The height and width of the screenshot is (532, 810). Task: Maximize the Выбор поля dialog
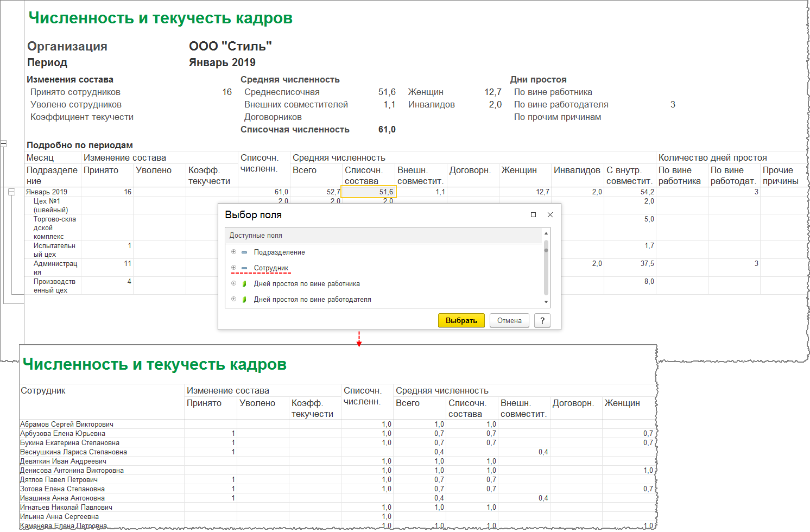(x=533, y=215)
